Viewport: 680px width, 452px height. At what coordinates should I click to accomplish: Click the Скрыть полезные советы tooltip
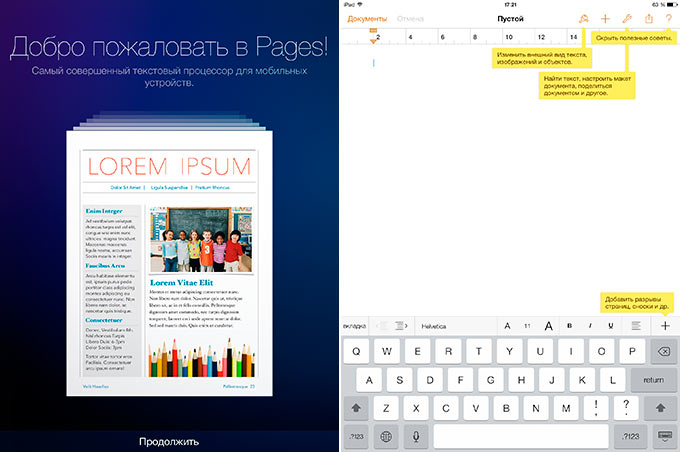(634, 38)
